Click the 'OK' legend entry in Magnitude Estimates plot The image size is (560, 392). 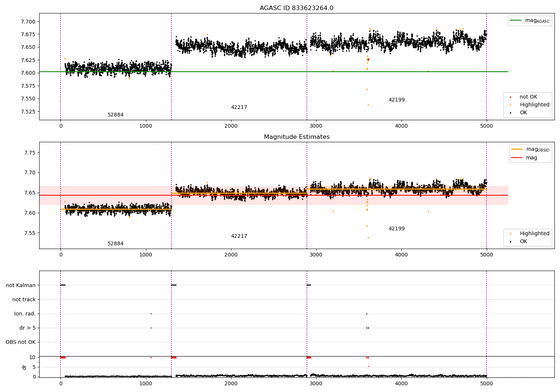pos(518,242)
